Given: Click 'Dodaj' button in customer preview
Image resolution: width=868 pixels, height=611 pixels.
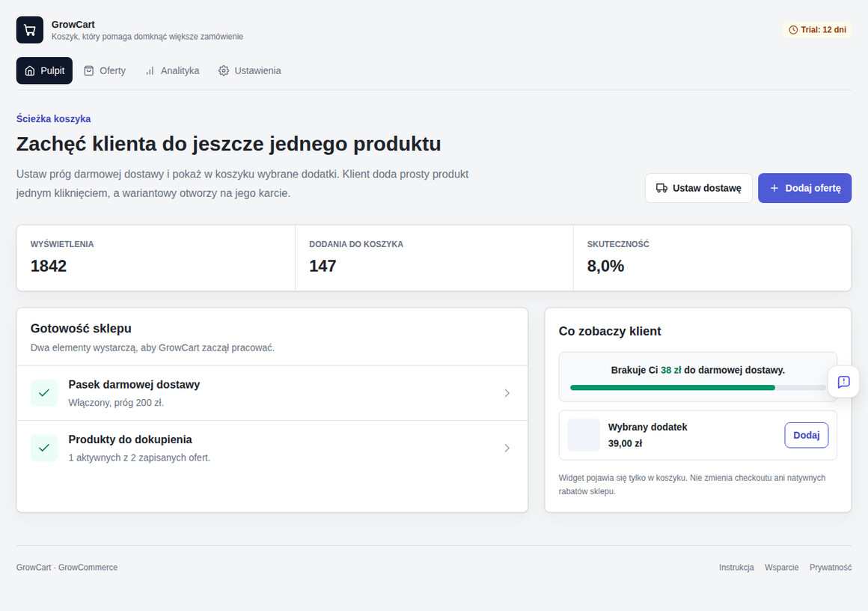Looking at the screenshot, I should tap(806, 435).
